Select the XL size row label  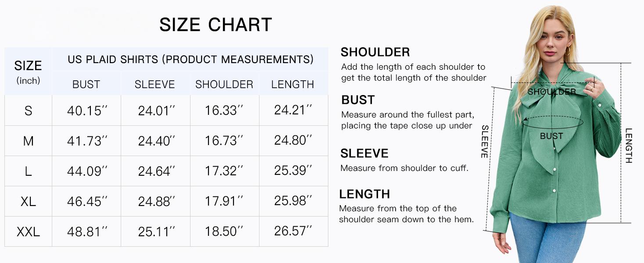click(28, 202)
